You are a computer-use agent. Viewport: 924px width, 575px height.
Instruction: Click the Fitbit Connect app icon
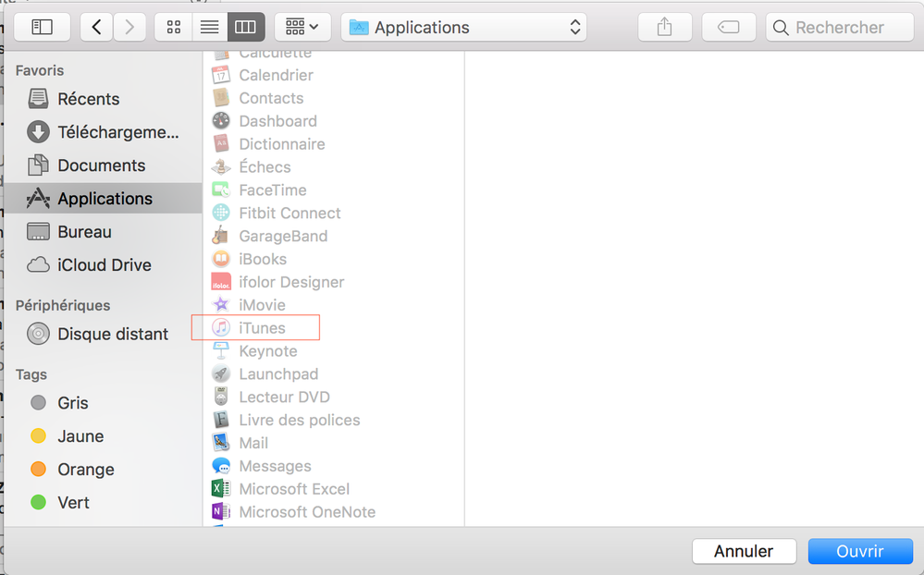[x=221, y=213]
